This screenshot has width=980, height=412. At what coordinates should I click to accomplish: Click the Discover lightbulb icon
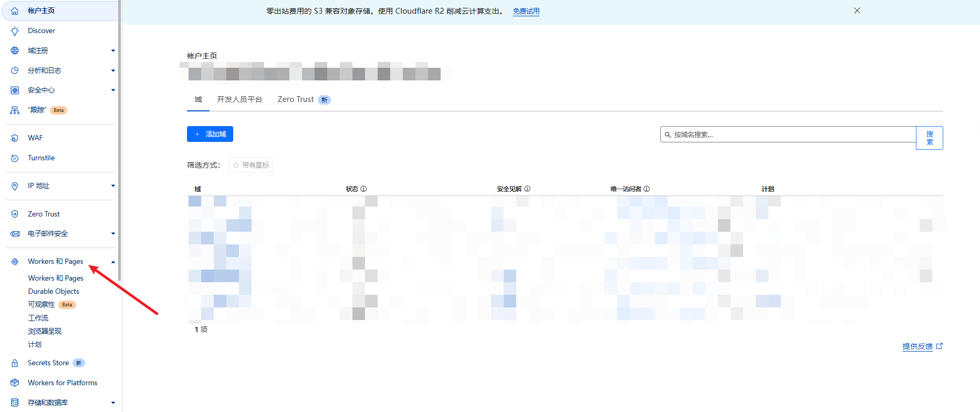click(15, 31)
